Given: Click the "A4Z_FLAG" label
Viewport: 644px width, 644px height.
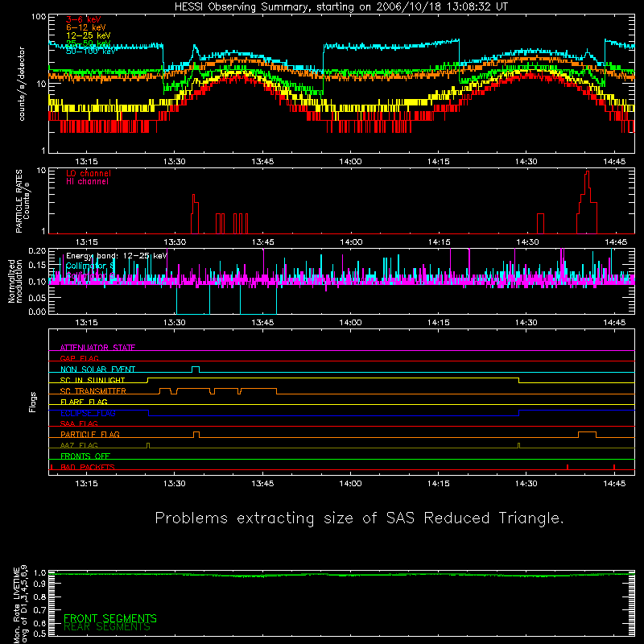Looking at the screenshot, I should click(x=79, y=445).
